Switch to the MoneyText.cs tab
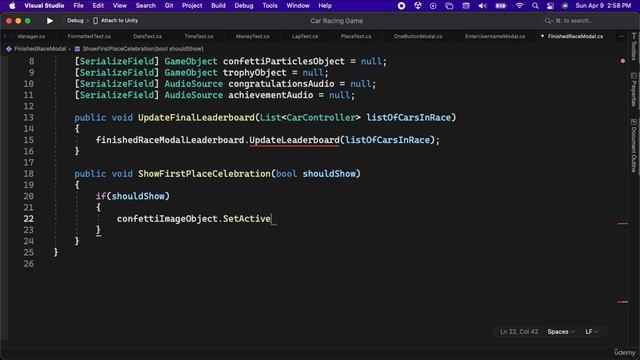Image resolution: width=640 pixels, height=360 pixels. click(x=253, y=36)
